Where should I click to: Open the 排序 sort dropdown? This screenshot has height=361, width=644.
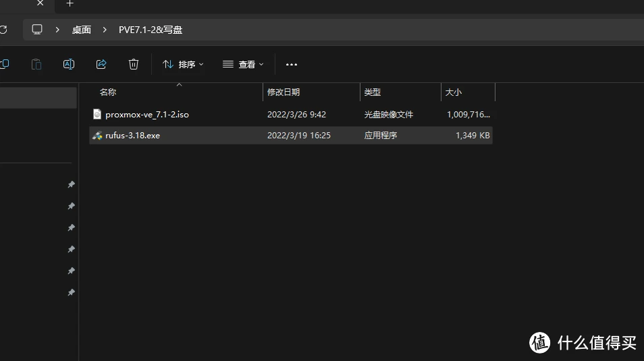point(183,65)
